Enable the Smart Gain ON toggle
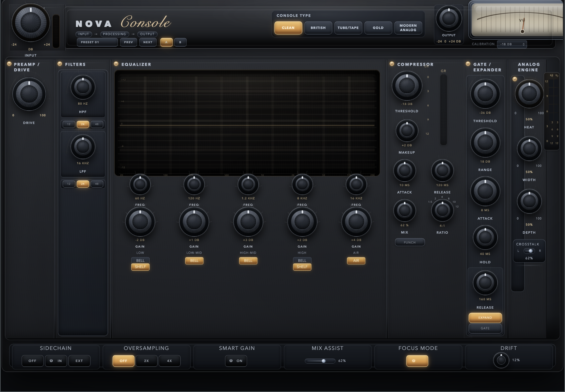Viewport: 565px width, 392px height. point(236,361)
